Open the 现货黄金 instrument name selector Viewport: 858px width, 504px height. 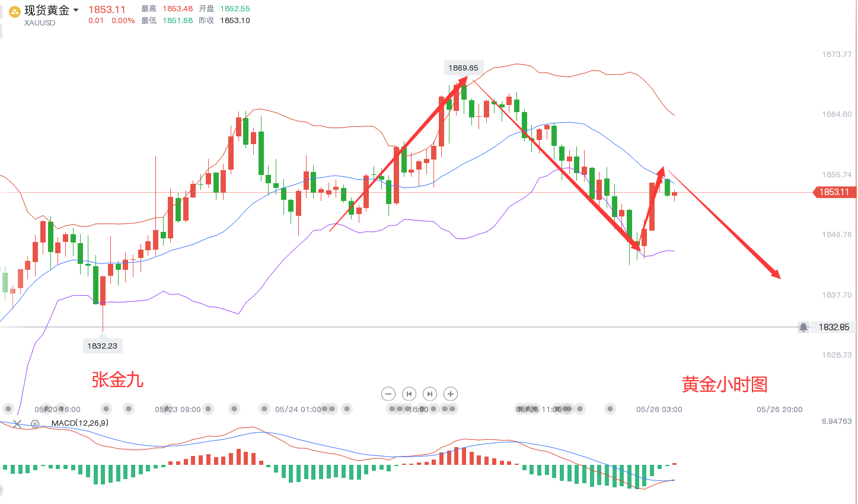pyautogui.click(x=47, y=10)
